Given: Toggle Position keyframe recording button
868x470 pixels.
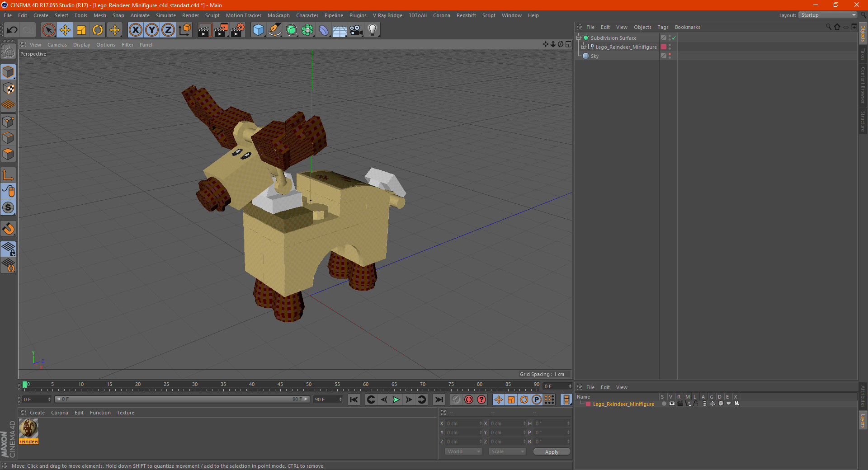Looking at the screenshot, I should (498, 399).
